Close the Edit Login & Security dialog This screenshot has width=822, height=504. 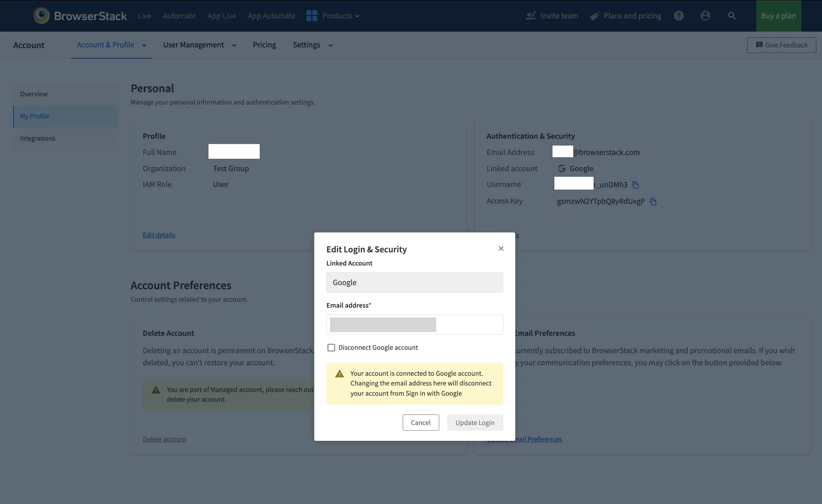501,249
